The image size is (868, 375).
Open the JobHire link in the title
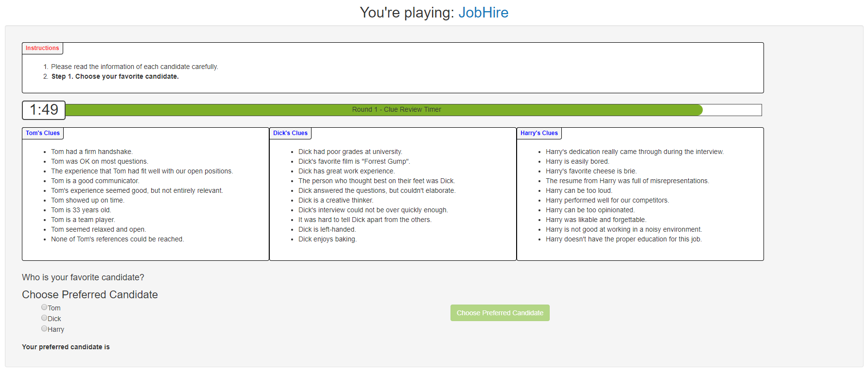(483, 13)
